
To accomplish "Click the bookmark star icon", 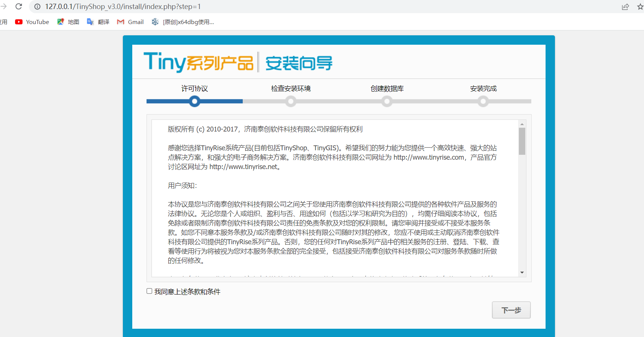I will (640, 7).
